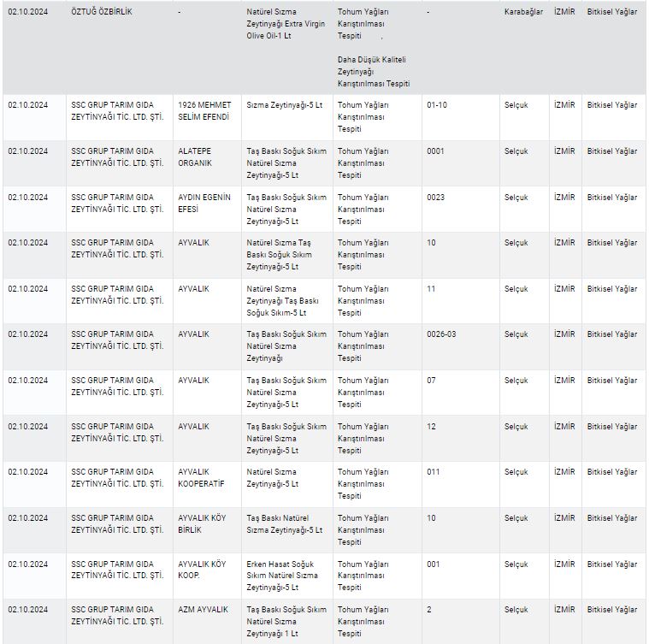649x644 pixels.
Task: Click batch number 12 cell
Action: point(431,426)
